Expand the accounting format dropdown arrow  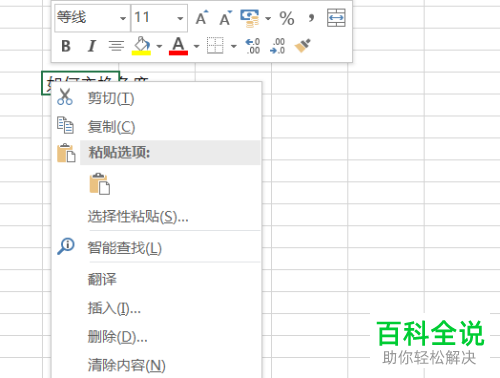[x=268, y=18]
